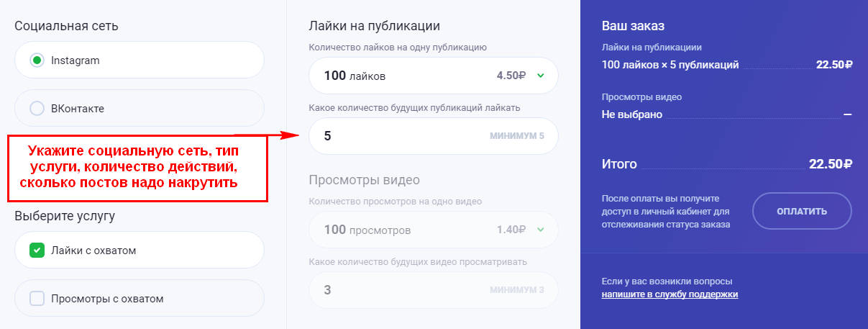Expand the 100 просмотров dropdown arrow
The height and width of the screenshot is (329, 868).
pyautogui.click(x=541, y=230)
